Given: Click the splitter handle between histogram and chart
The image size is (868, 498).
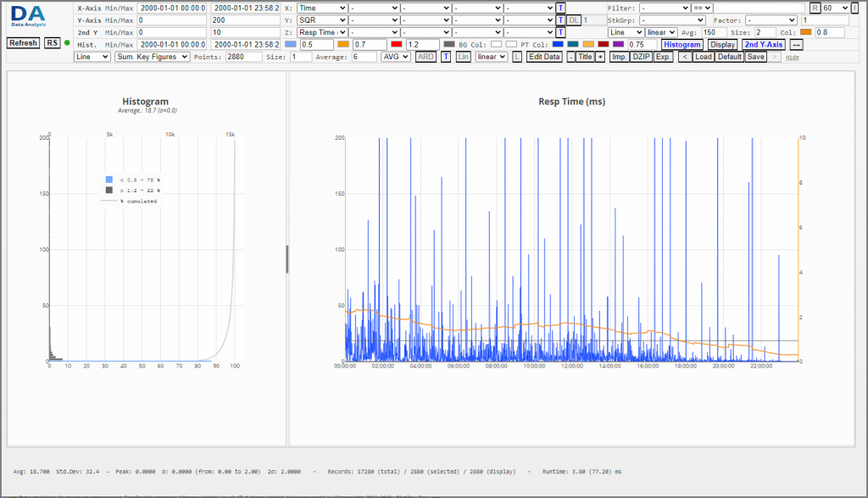Looking at the screenshot, I should (x=287, y=259).
